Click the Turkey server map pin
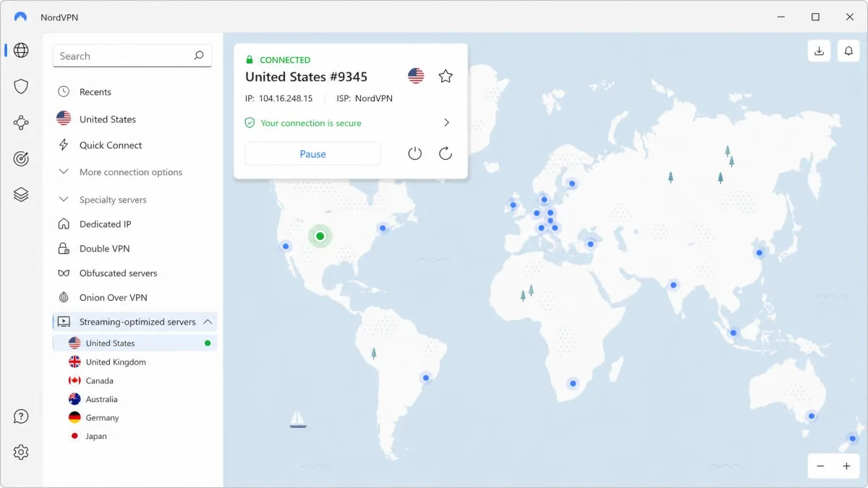 [x=590, y=243]
